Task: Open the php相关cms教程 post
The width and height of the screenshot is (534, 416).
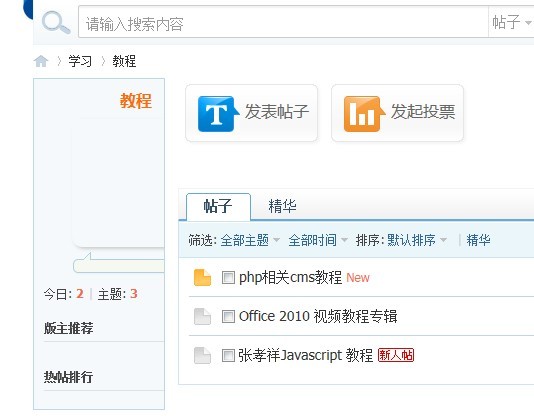Action: (x=290, y=277)
